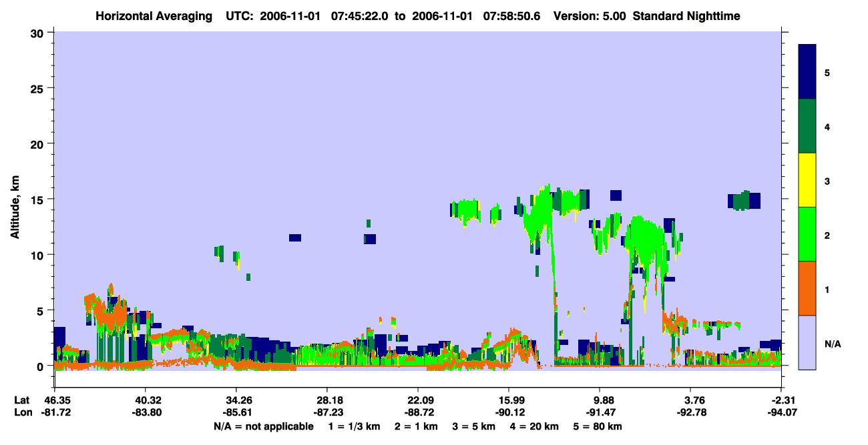The image size is (868, 445).
Task: Click the colorbar label 'N/A'
Action: click(832, 343)
